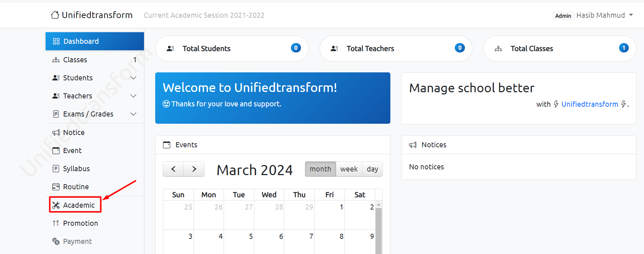644x254 pixels.
Task: Open the Hasib Mahmud user dropdown
Action: pyautogui.click(x=605, y=15)
